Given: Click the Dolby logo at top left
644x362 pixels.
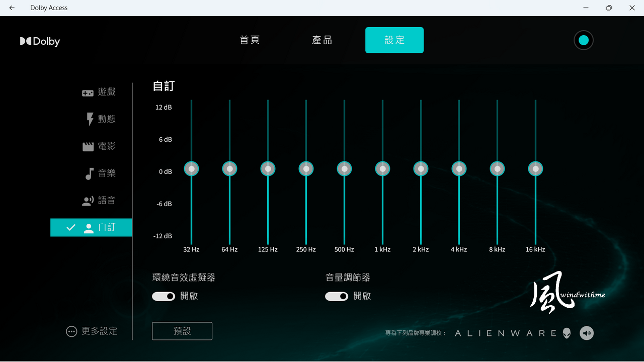Looking at the screenshot, I should pos(40,41).
